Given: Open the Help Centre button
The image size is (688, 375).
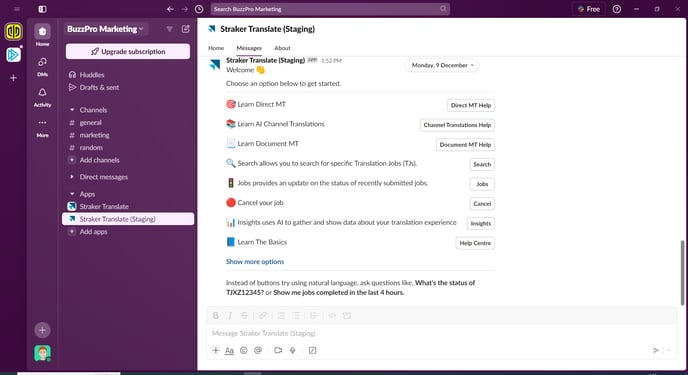Looking at the screenshot, I should coord(475,243).
